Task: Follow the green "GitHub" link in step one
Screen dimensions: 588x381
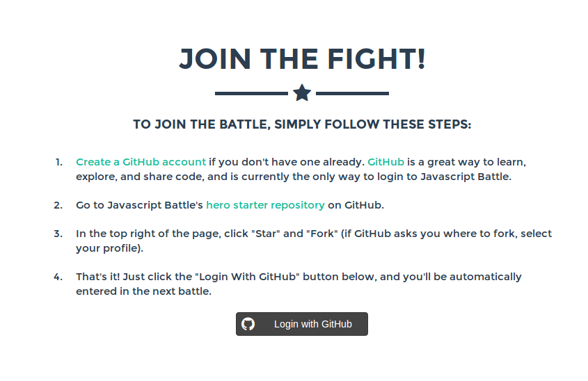Action: click(386, 162)
